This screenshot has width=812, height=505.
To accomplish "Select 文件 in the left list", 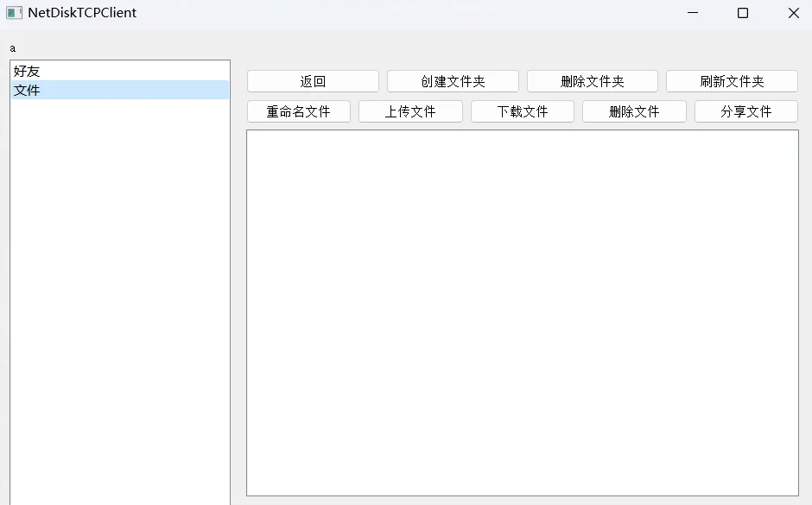I will pos(119,90).
